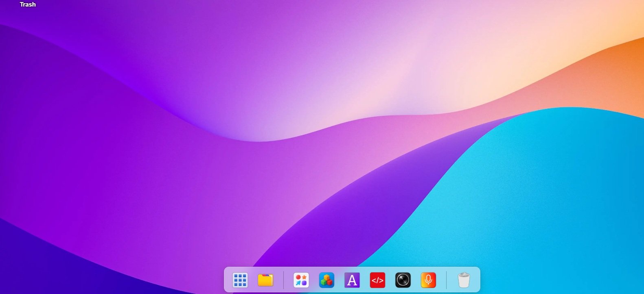Launch the app store with colorful shapes icon
Image resolution: width=644 pixels, height=294 pixels.
coord(301,280)
